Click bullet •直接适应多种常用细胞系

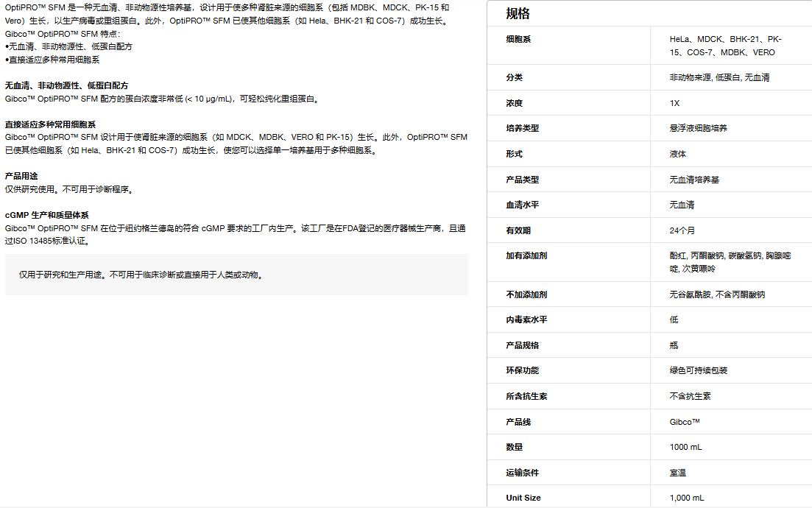point(52,60)
